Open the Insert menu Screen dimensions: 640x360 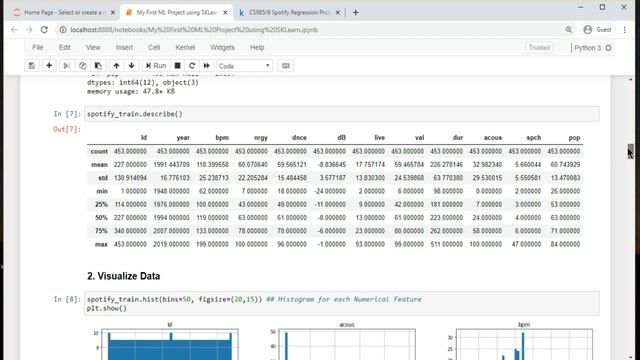coord(124,47)
